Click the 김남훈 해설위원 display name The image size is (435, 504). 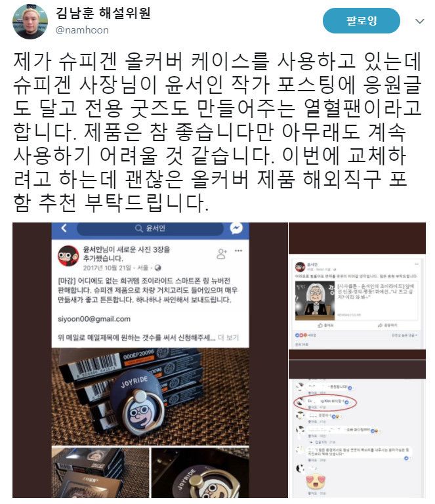click(103, 14)
